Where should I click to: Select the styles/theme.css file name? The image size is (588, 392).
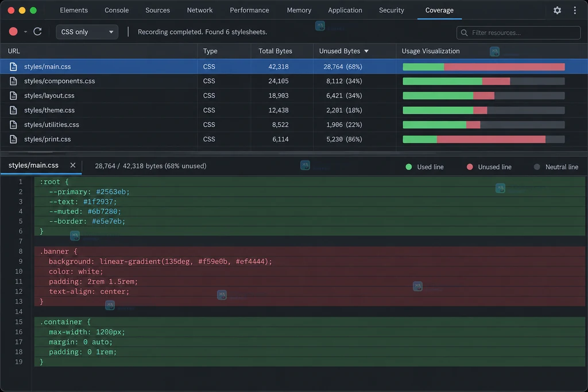(x=49, y=110)
